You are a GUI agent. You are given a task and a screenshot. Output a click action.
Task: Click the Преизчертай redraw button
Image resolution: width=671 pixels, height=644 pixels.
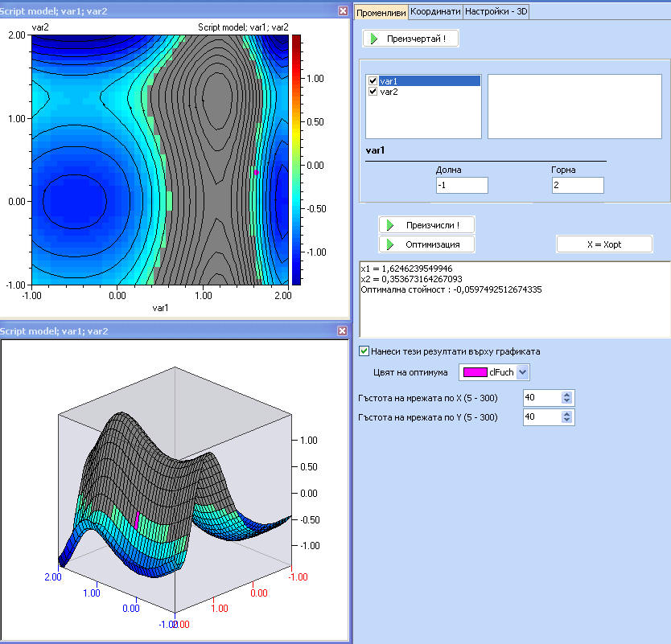[x=410, y=39]
